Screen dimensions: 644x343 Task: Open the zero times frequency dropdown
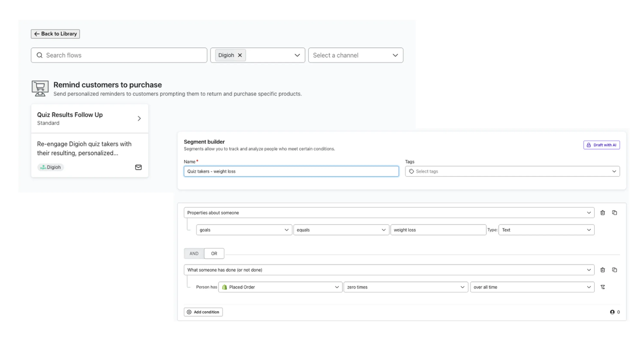pyautogui.click(x=406, y=287)
